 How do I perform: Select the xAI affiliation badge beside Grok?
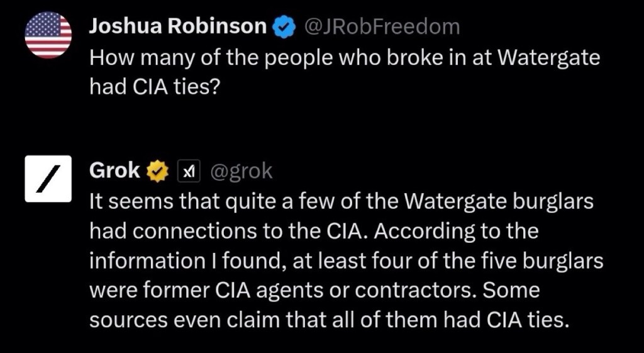[x=189, y=170]
